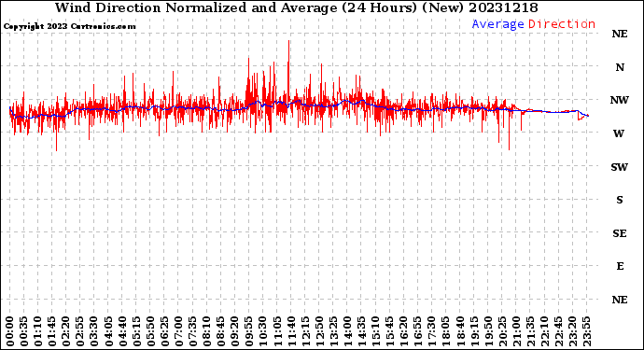This screenshot has width=644, height=350.
Task: Click the 01:45 time axis label
Action: (x=52, y=331)
